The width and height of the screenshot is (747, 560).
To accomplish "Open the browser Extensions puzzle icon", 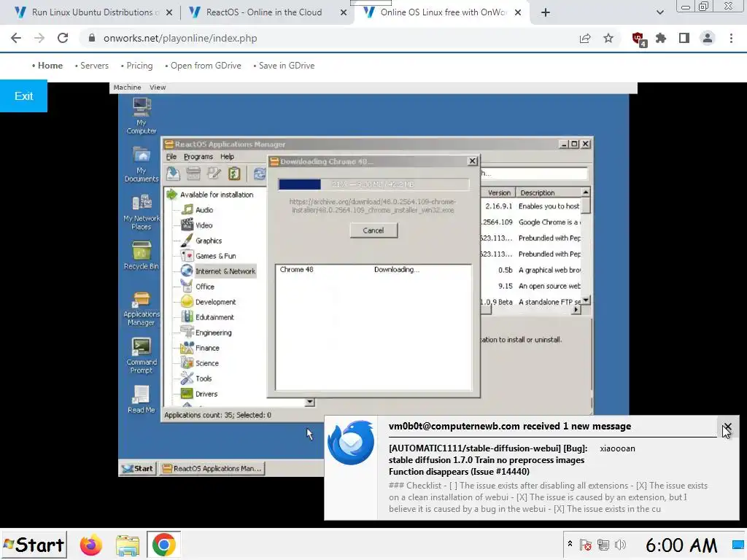I will click(x=661, y=38).
